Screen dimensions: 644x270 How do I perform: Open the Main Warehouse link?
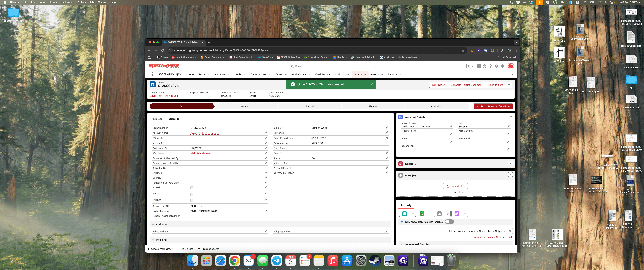tap(200, 153)
